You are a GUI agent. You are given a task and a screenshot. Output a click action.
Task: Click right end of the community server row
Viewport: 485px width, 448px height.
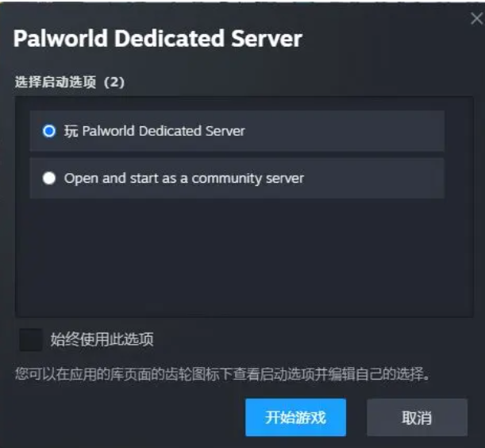[x=427, y=178]
